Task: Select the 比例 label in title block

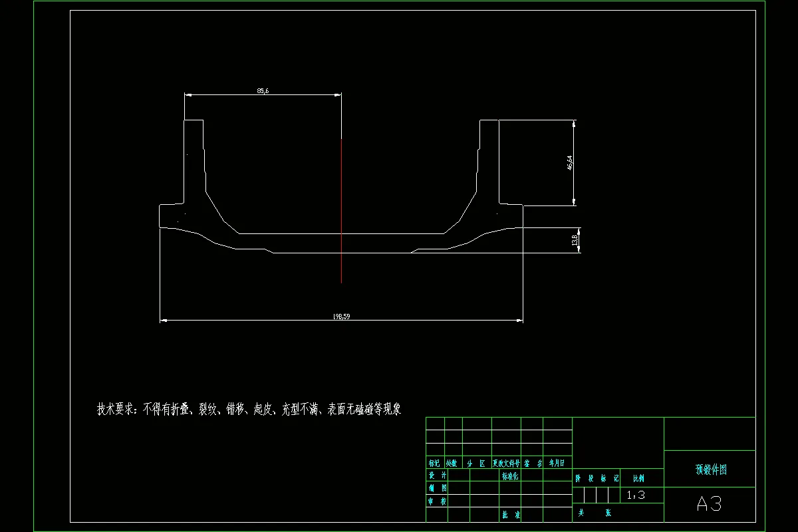Action: click(x=638, y=478)
